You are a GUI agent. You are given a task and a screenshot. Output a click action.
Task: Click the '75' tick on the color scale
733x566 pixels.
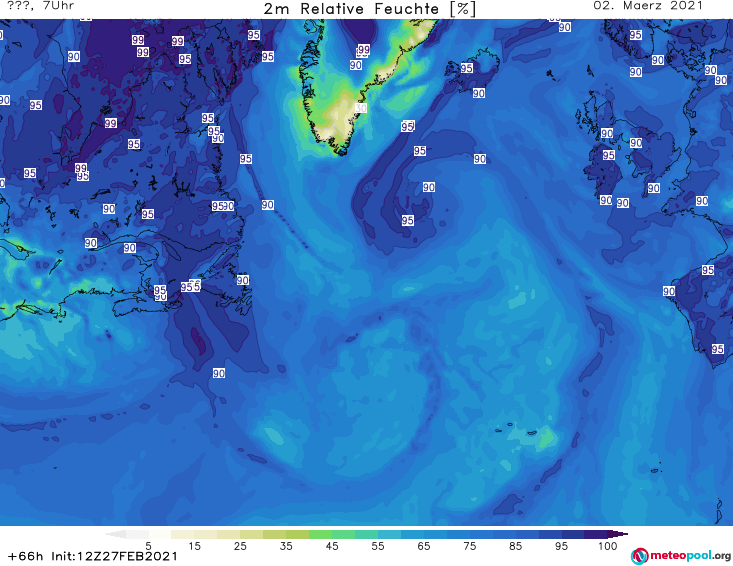469,546
